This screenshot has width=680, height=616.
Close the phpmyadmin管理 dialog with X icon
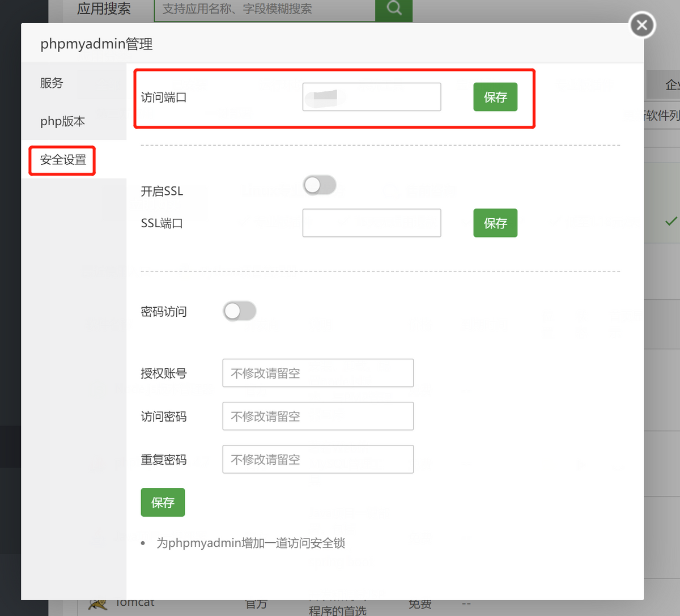click(x=642, y=25)
